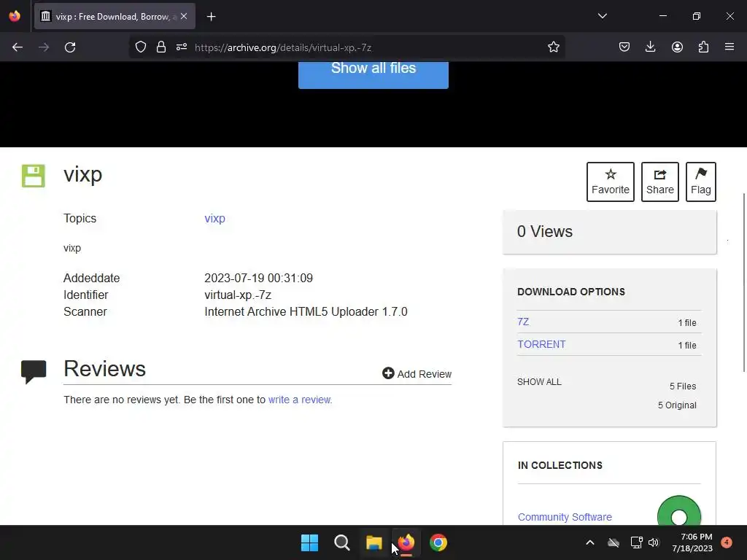The image size is (747, 560).
Task: Click the site security padlock icon
Action: coord(161,47)
